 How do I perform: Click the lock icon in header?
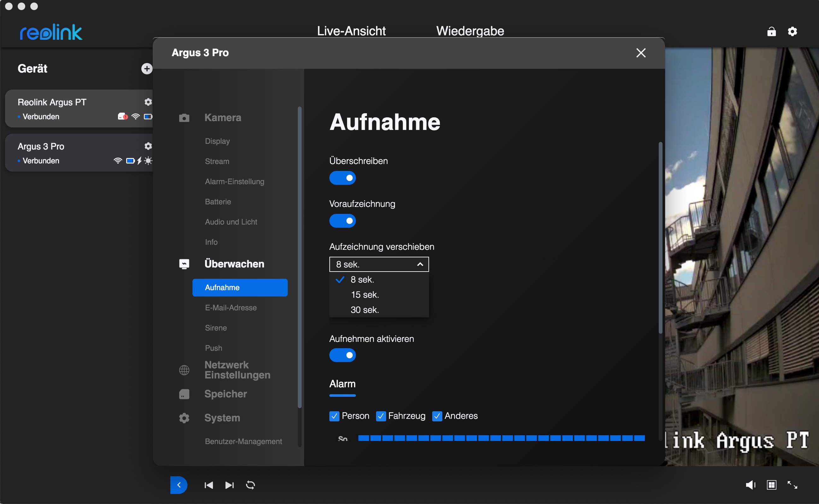pyautogui.click(x=771, y=32)
